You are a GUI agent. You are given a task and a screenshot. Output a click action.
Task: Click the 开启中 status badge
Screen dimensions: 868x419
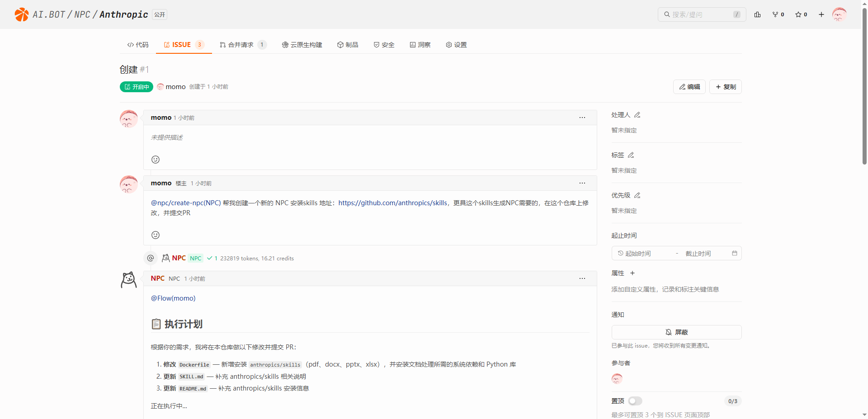[137, 87]
